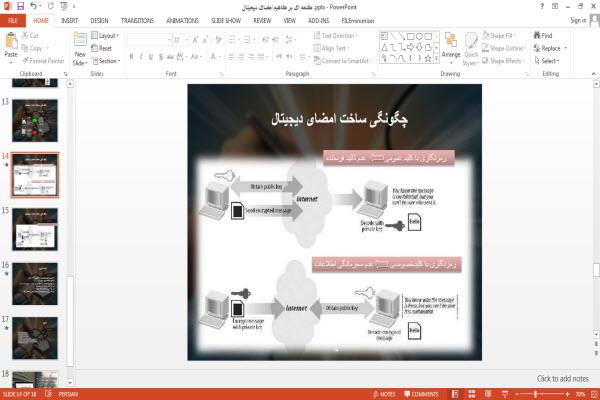
Task: Click COMMENTS button in status bar
Action: coord(421,394)
